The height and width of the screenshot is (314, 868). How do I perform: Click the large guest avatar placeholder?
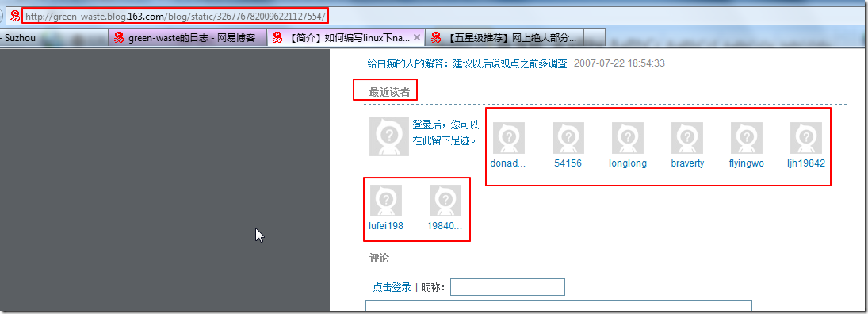pyautogui.click(x=389, y=136)
